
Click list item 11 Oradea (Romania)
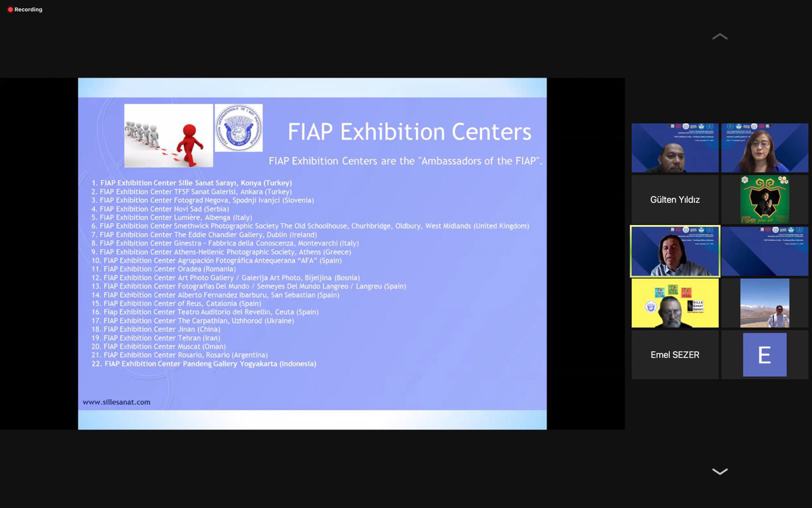point(164,269)
